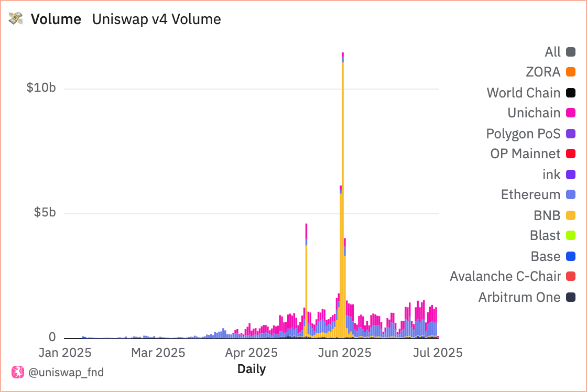
Task: Click the Jan 2025 axis label
Action: point(65,353)
